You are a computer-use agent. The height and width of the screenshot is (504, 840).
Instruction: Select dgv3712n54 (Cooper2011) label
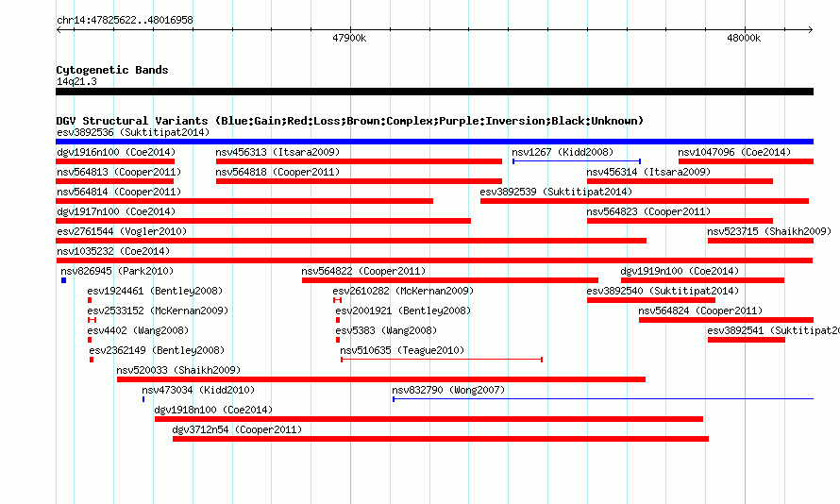[x=237, y=429]
